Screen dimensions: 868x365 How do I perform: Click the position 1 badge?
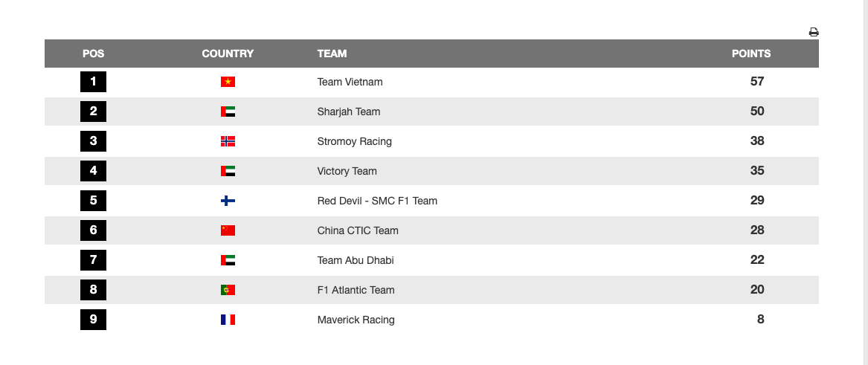pos(93,82)
